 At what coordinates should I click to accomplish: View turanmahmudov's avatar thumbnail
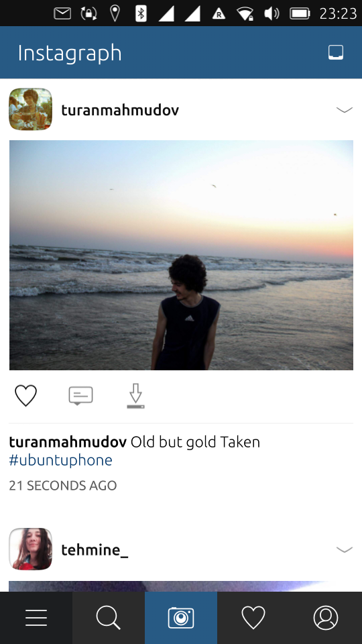[30, 109]
